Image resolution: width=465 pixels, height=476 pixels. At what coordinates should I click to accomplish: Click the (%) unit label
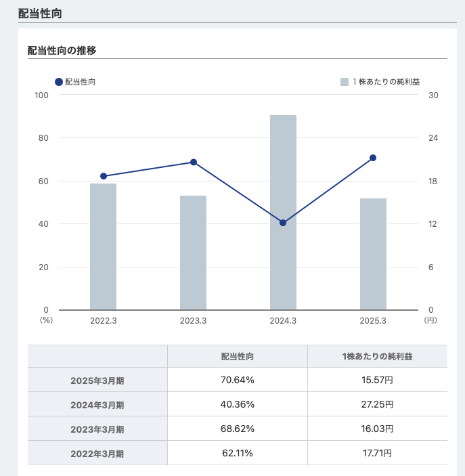(x=46, y=320)
